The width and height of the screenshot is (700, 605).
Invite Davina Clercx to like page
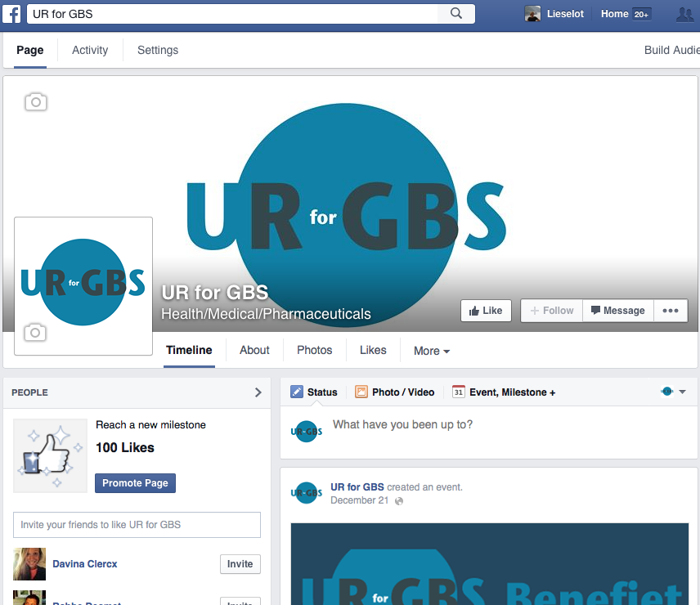click(240, 564)
